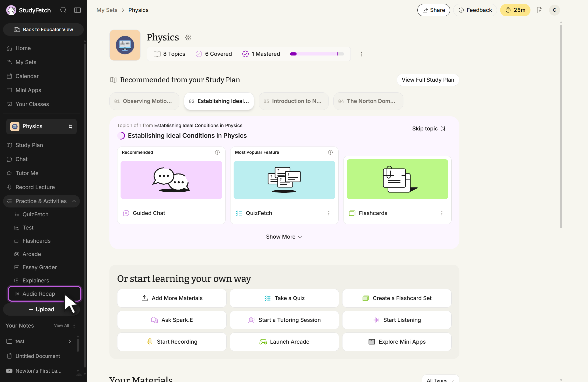Click Ask Spark.E button
Image resolution: width=588 pixels, height=382 pixels.
point(172,320)
